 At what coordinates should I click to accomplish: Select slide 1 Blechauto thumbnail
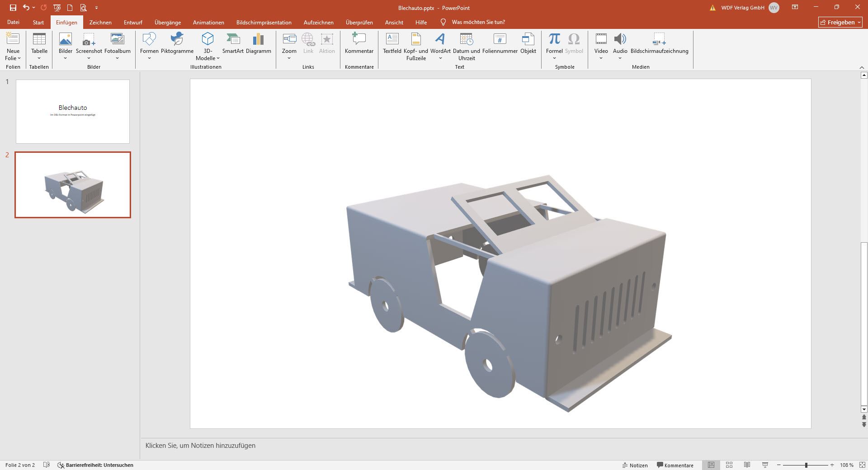point(73,112)
